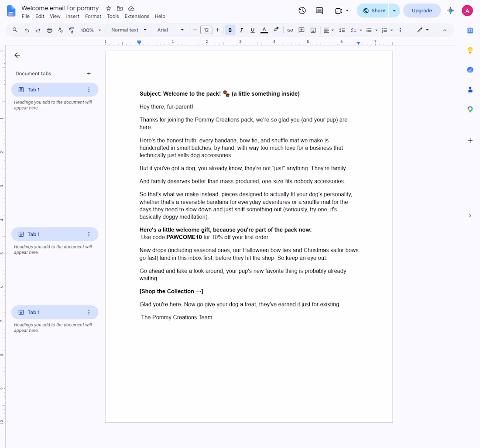The width and height of the screenshot is (480, 448).
Task: Insert an image from the toolbar
Action: (313, 30)
